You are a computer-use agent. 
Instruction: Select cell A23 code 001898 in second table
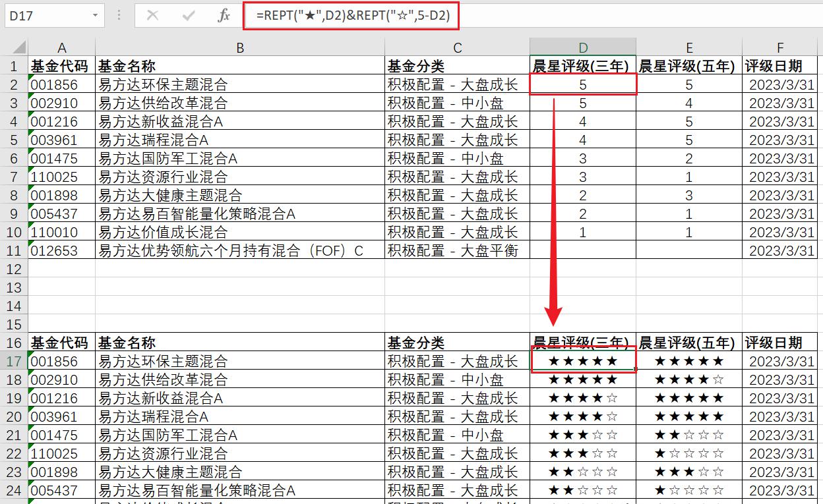coord(62,472)
